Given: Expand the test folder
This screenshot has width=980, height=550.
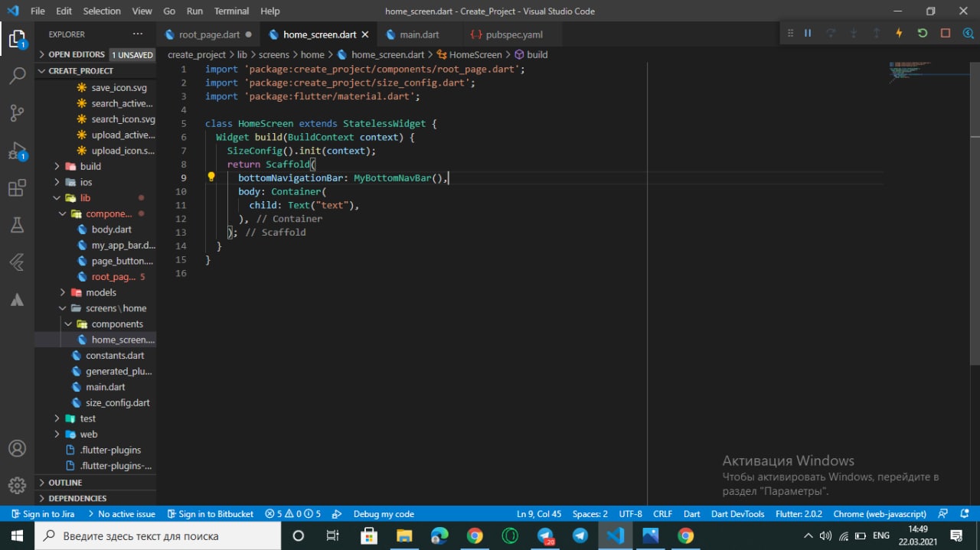Looking at the screenshot, I should pyautogui.click(x=87, y=418).
